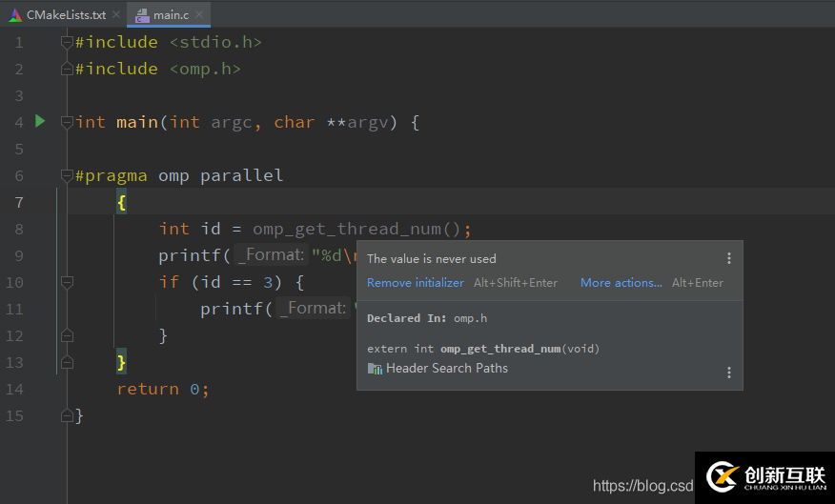Click '<stdio.h>' on line 1
This screenshot has height=504, width=835.
coord(215,42)
